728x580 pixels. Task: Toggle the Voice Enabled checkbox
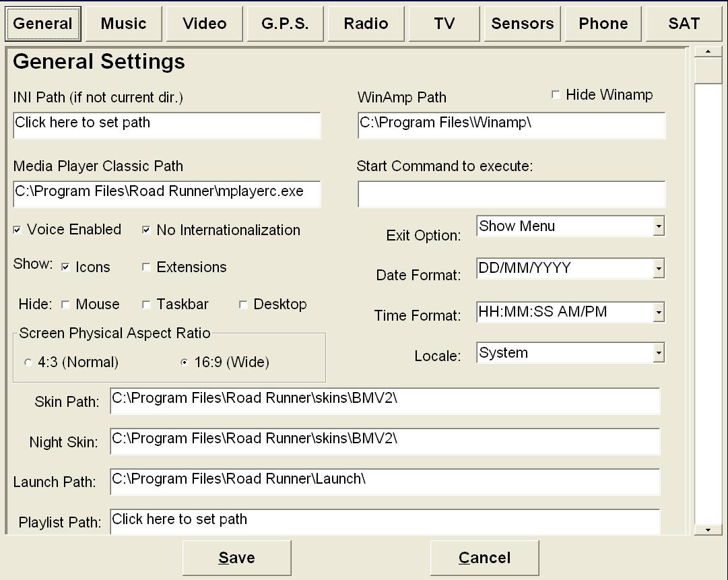coord(18,230)
